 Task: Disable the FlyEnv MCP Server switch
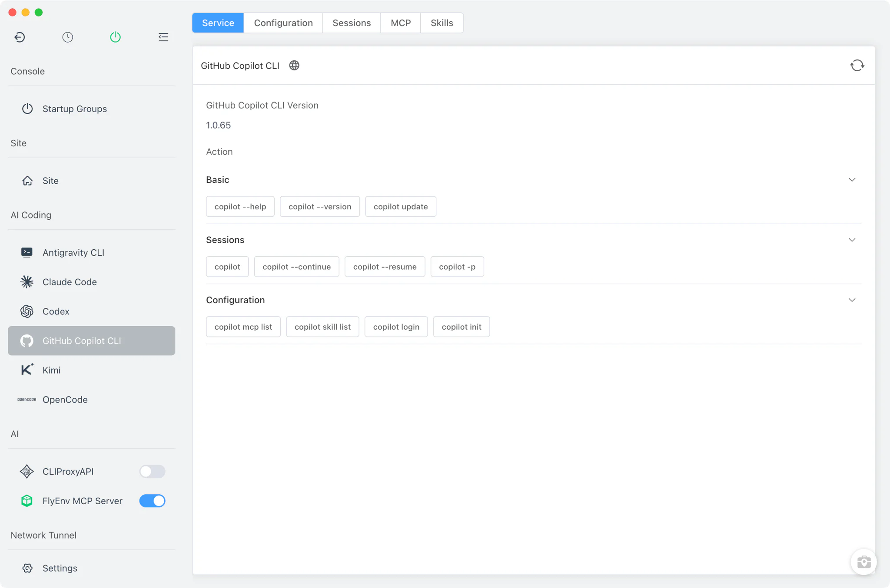point(152,501)
